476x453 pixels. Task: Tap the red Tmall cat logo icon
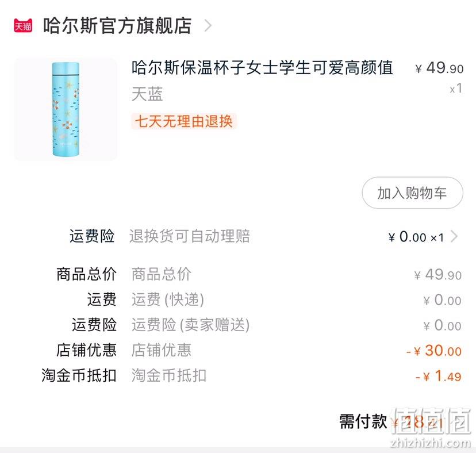pyautogui.click(x=23, y=25)
